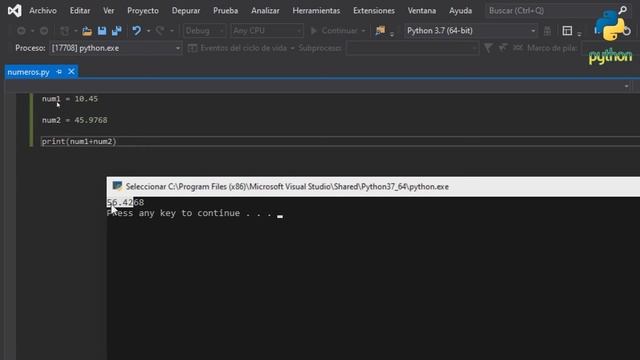Click the icon left of Marco de pila
Screen dimensions: 640x360
point(518,48)
